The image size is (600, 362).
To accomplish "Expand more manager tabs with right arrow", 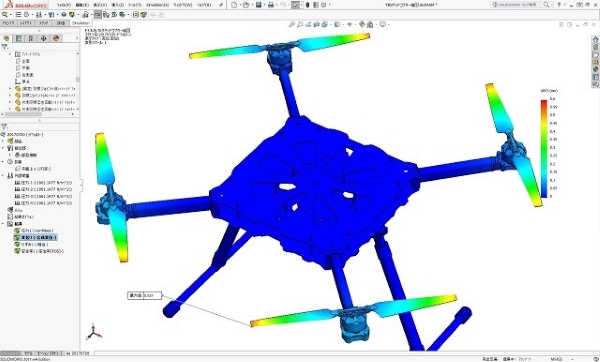I will coord(77,38).
